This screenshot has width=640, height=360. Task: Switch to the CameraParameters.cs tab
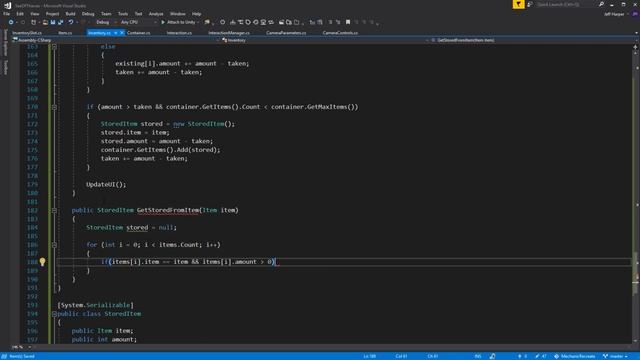pos(286,33)
